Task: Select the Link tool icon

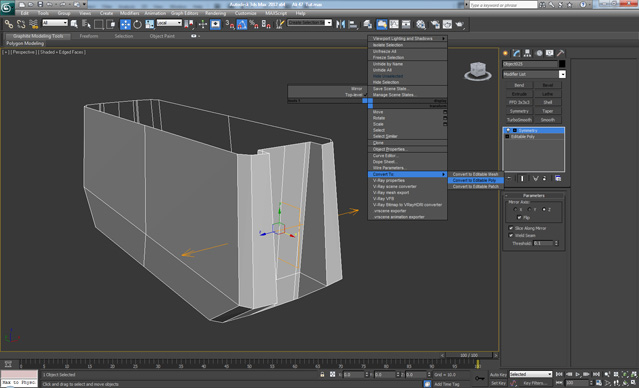Action: point(9,24)
